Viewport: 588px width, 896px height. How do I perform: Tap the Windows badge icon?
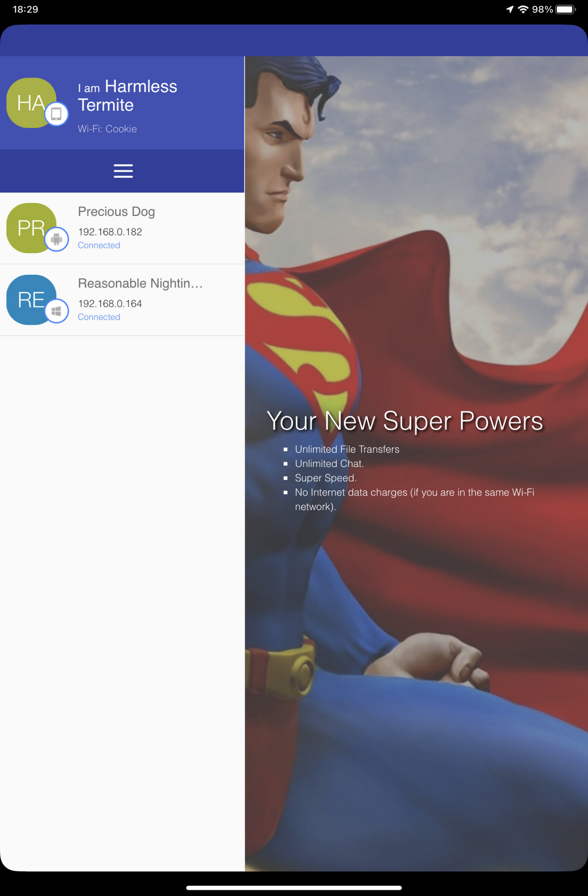point(56,311)
